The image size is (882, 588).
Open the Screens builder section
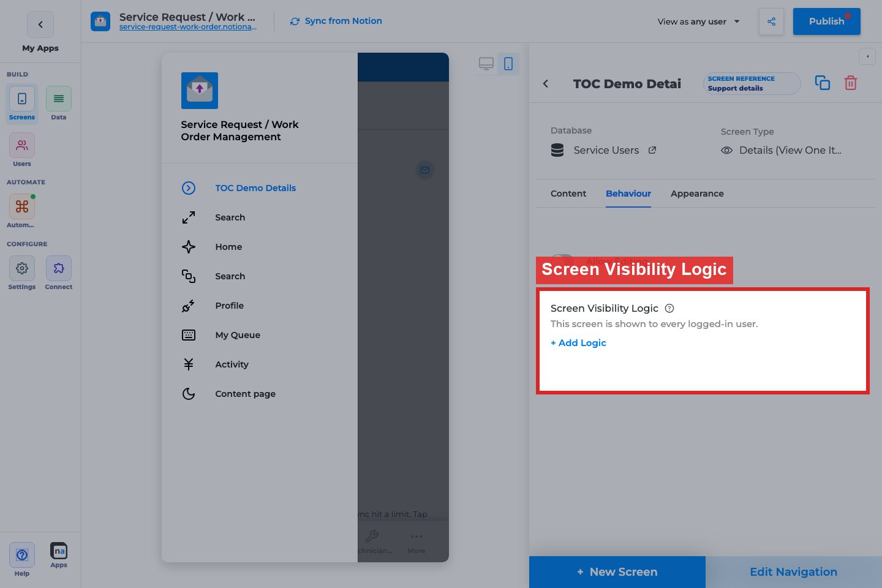click(22, 104)
